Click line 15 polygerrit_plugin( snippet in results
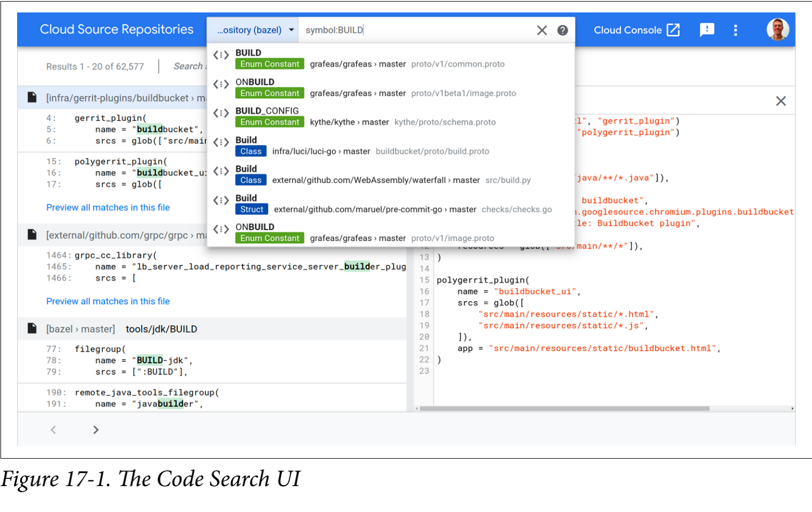 120,162
